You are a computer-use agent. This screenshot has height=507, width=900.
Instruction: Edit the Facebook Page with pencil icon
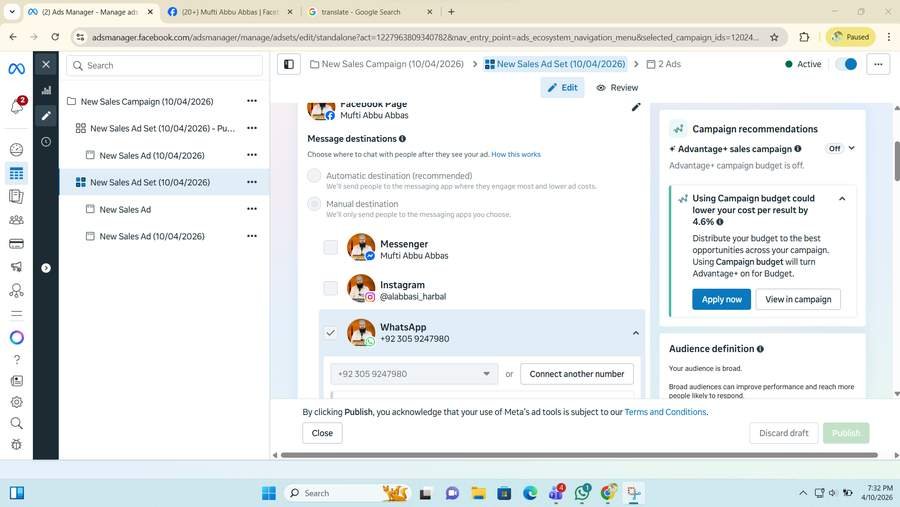pyautogui.click(x=636, y=107)
